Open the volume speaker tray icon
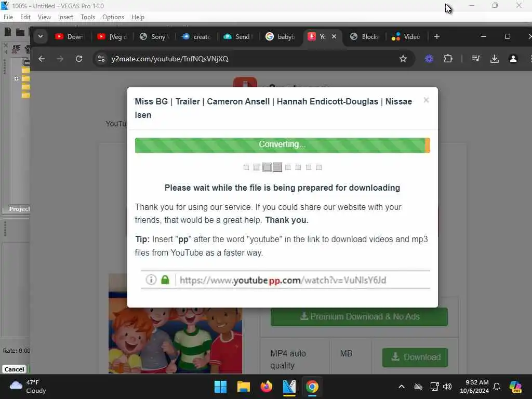The image size is (532, 399). point(447,387)
